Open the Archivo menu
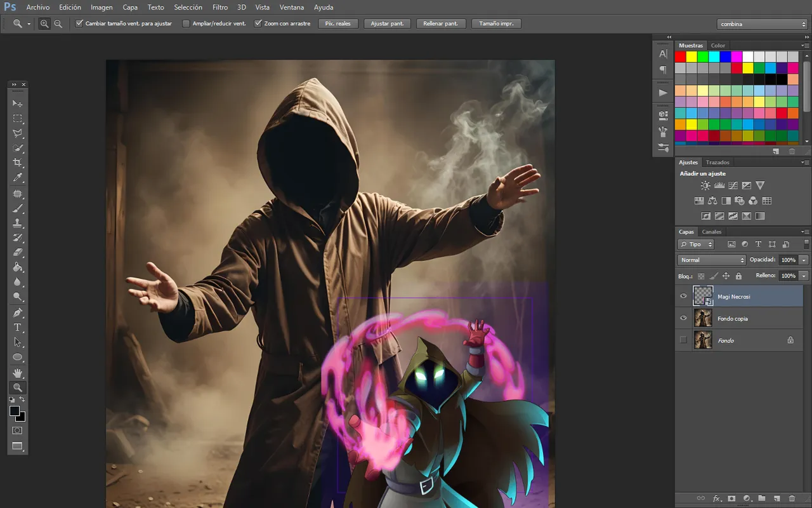 point(38,8)
